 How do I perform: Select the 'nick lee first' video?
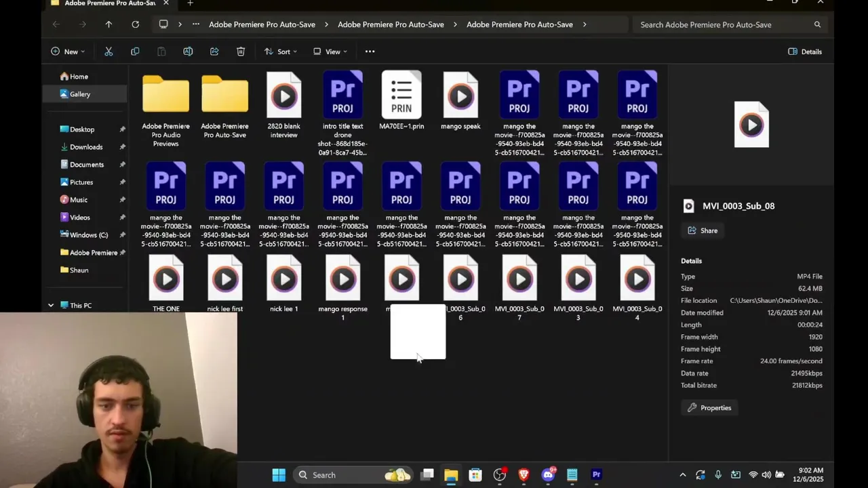225,283
